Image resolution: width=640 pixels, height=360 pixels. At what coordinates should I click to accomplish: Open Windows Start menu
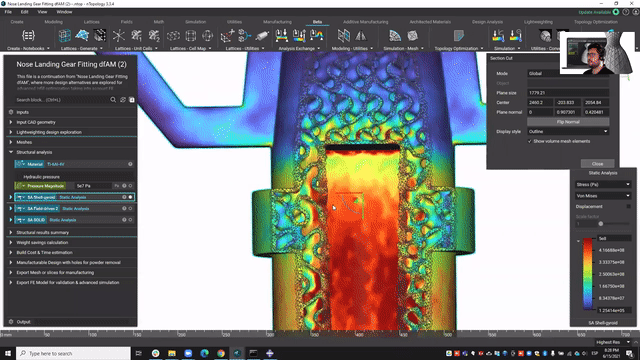pyautogui.click(x=8, y=353)
